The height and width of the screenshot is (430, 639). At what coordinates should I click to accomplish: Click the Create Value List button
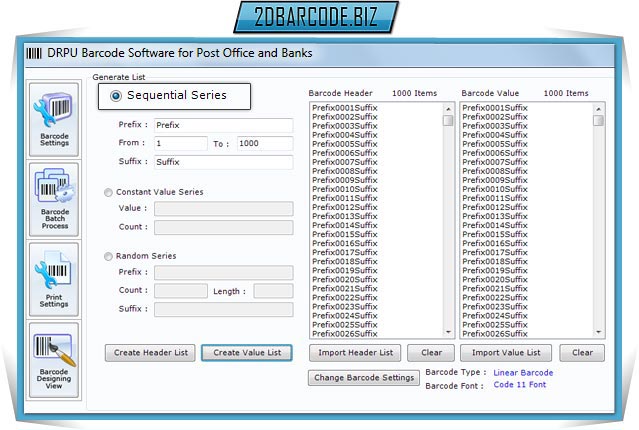(247, 353)
